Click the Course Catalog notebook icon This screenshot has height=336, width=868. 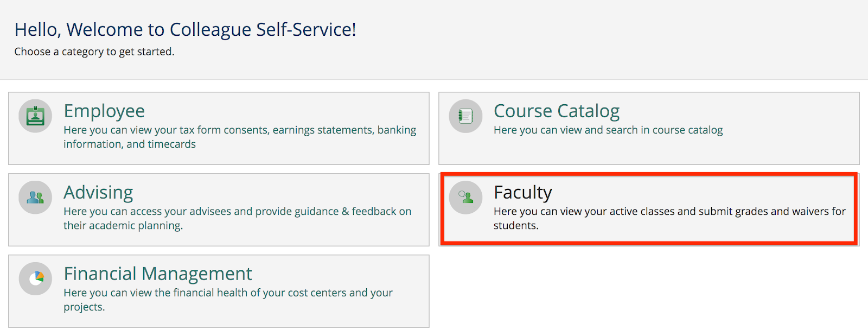pyautogui.click(x=465, y=116)
